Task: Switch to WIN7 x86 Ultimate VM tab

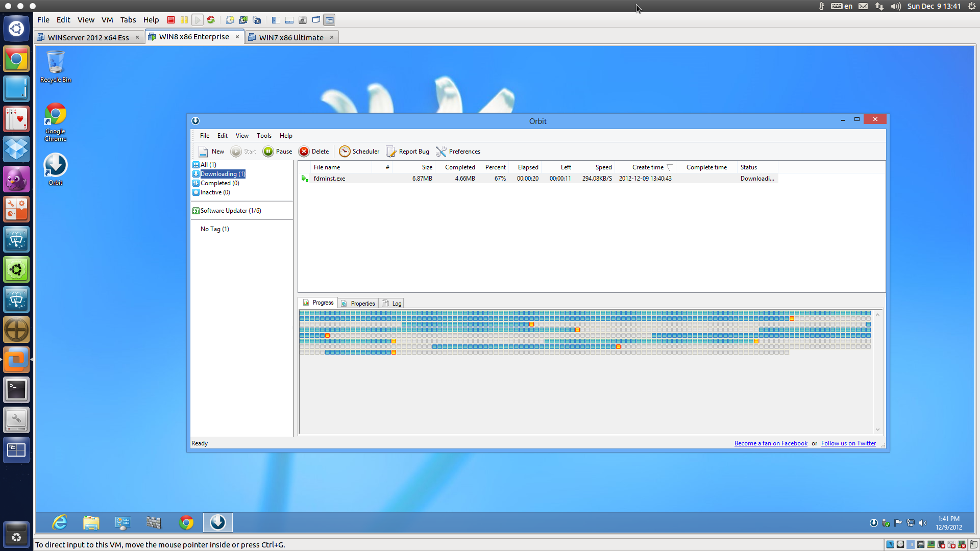Action: (x=291, y=37)
